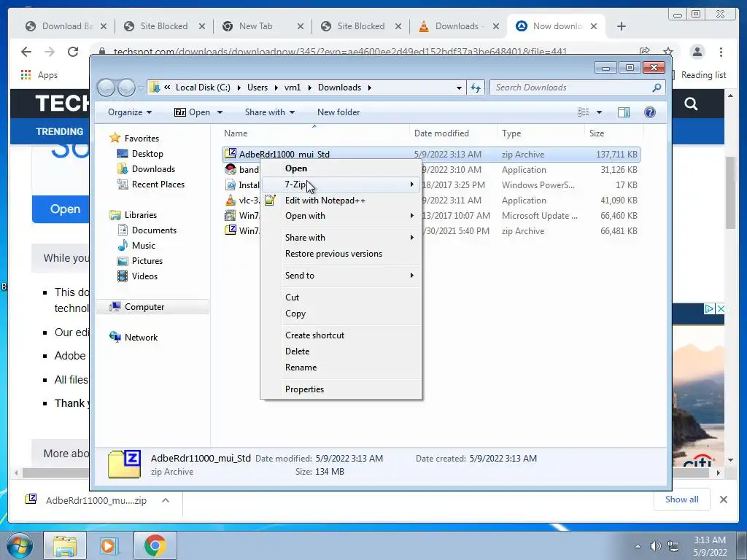Click the Microsoft Update package file icon
Screen dimensions: 747x560
click(x=231, y=215)
